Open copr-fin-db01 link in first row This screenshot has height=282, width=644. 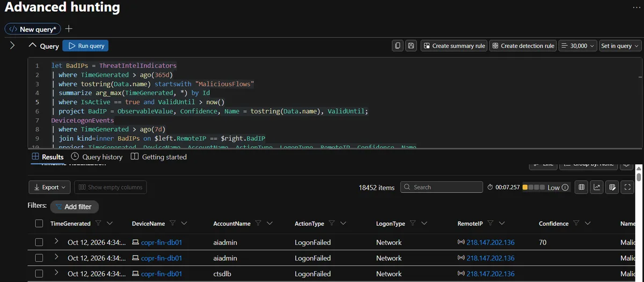162,242
